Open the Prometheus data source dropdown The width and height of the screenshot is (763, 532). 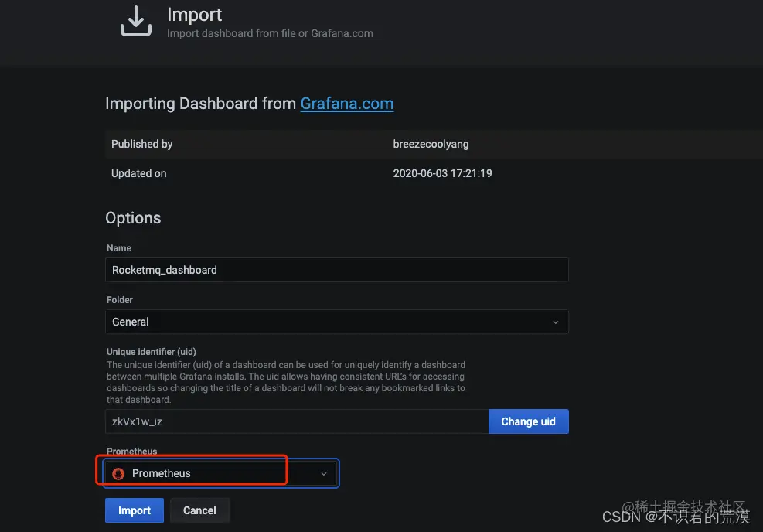(221, 473)
